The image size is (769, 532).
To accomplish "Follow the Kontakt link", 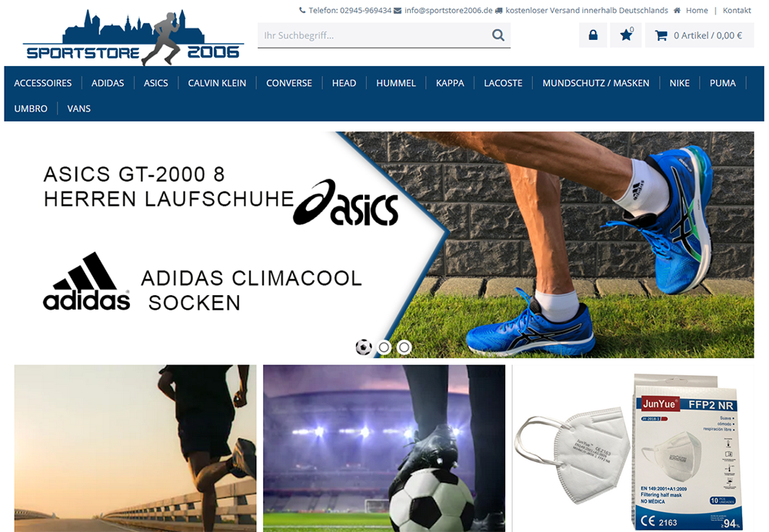I will tap(737, 10).
